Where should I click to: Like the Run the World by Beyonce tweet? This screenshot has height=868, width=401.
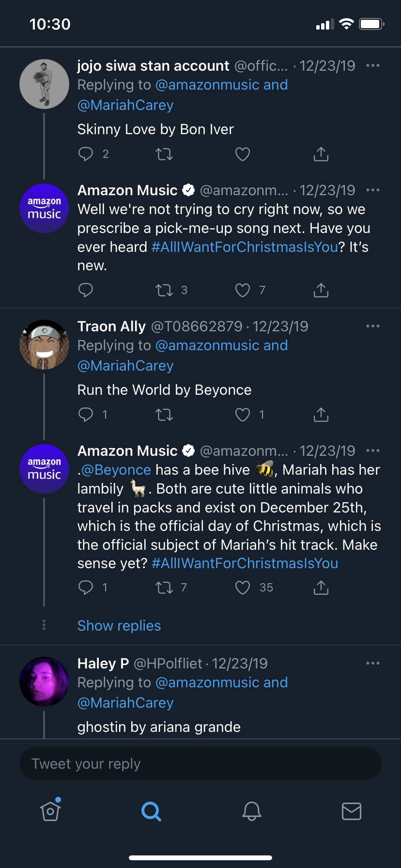243,415
